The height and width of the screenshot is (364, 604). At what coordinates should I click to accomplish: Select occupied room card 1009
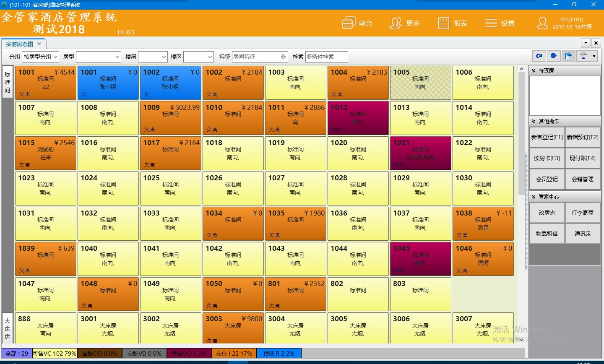click(x=171, y=118)
